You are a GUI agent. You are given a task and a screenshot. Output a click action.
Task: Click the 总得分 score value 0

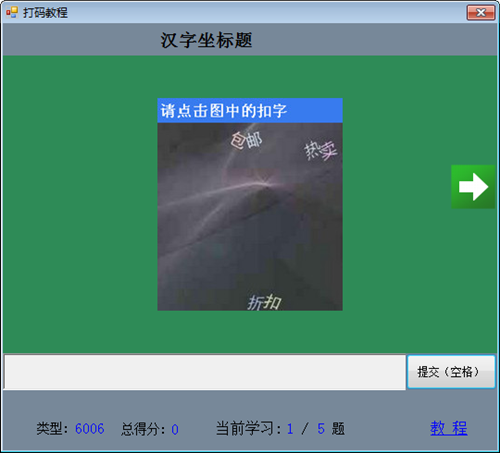(x=175, y=429)
